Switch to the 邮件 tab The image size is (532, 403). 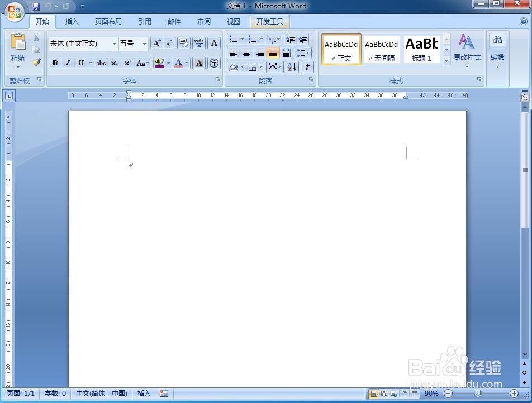tap(174, 22)
